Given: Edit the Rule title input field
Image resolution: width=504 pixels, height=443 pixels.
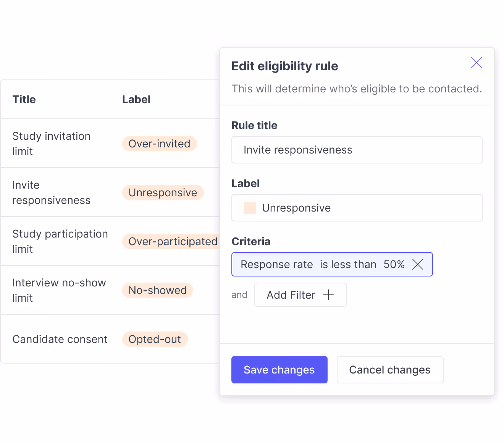Looking at the screenshot, I should tap(357, 150).
